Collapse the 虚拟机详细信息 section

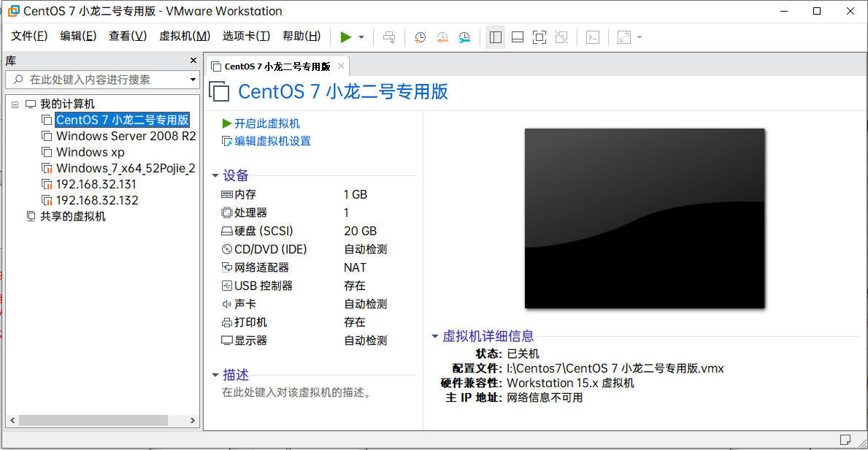[435, 336]
